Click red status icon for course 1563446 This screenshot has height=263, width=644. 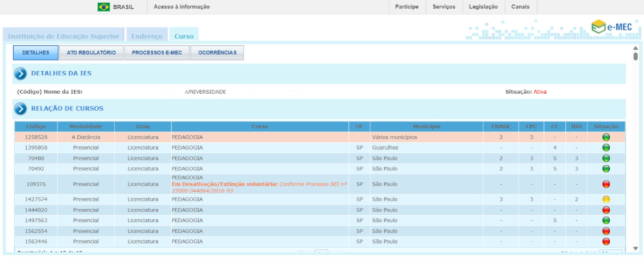(606, 241)
